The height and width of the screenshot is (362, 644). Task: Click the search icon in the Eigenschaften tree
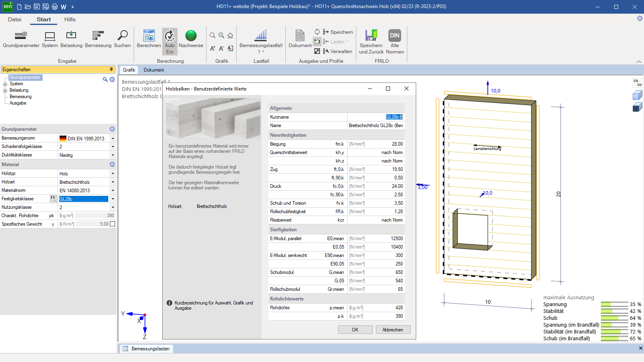105,80
